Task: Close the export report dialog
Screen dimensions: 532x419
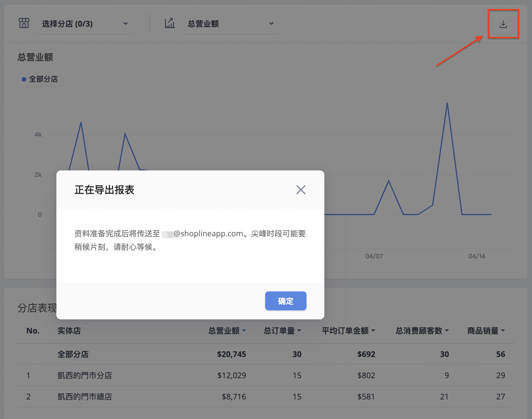Action: (301, 190)
